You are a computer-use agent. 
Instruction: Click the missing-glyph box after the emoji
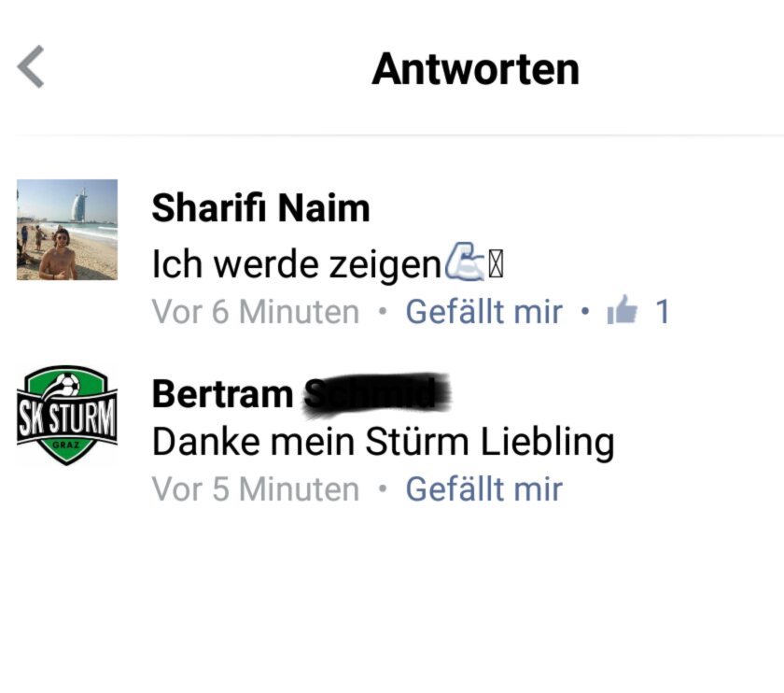coord(496,264)
